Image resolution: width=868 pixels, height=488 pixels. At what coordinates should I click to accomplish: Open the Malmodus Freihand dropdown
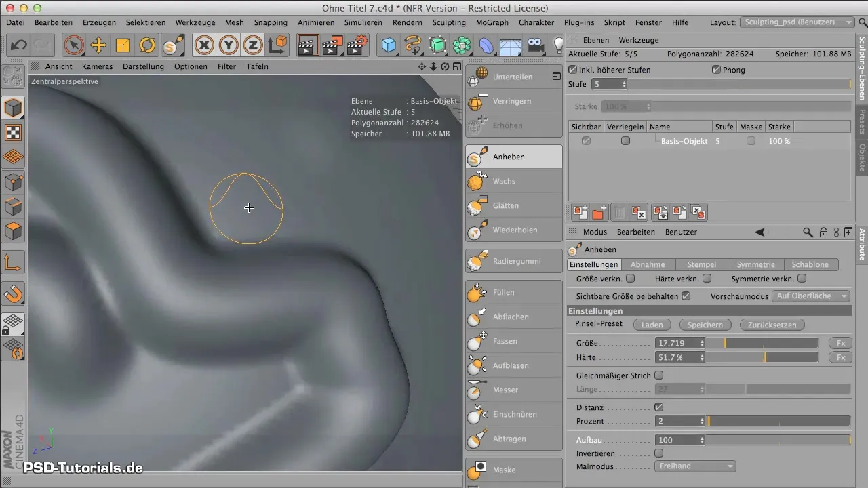click(695, 466)
